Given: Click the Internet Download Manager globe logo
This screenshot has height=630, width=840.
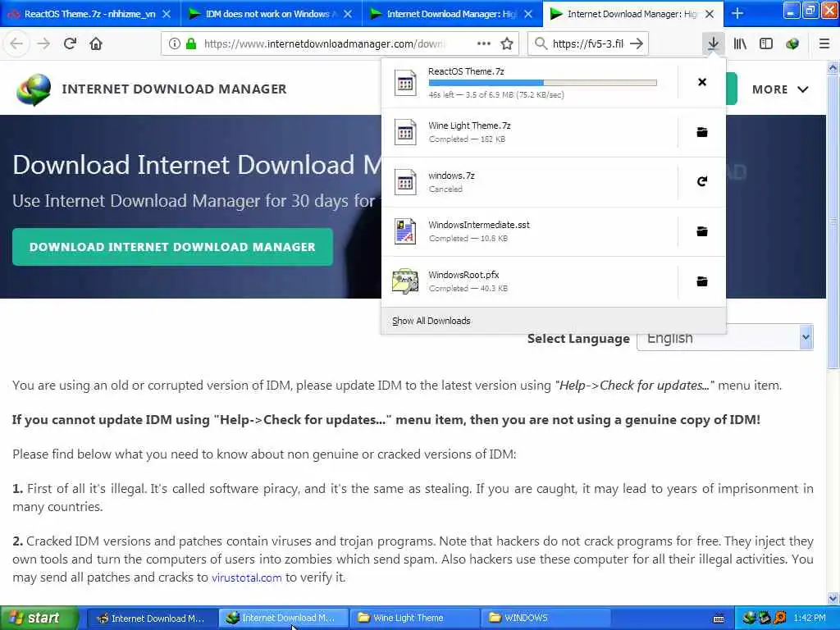Looking at the screenshot, I should [34, 89].
